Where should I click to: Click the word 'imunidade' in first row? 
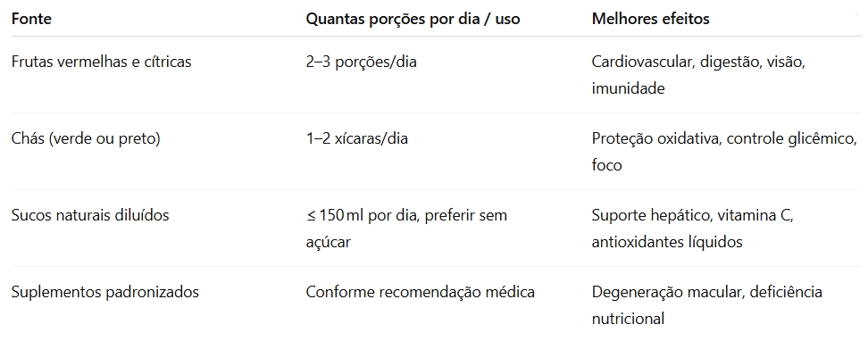coord(629,88)
